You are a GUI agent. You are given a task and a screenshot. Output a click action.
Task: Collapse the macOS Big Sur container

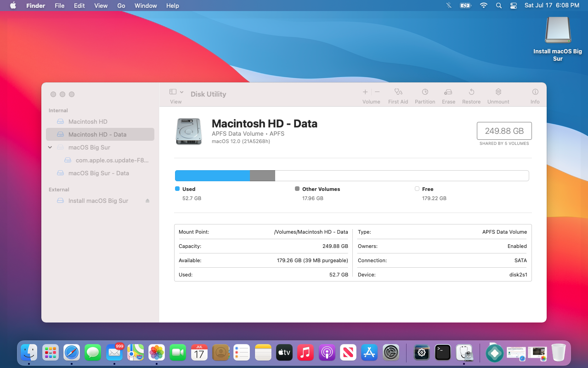[x=50, y=148]
